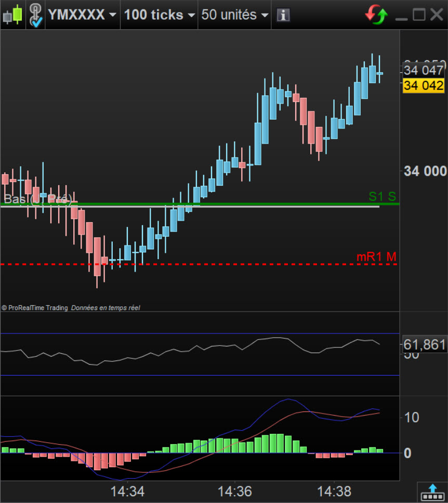Viewport: 448px width, 503px height.
Task: Open the instrument info icon
Action: pyautogui.click(x=283, y=15)
